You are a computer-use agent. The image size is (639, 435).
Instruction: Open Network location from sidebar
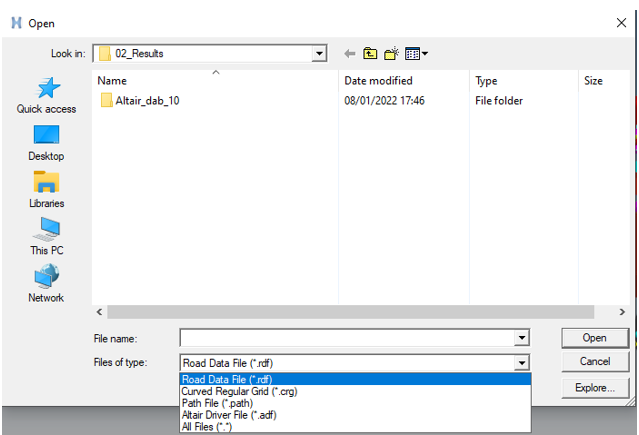tap(46, 283)
